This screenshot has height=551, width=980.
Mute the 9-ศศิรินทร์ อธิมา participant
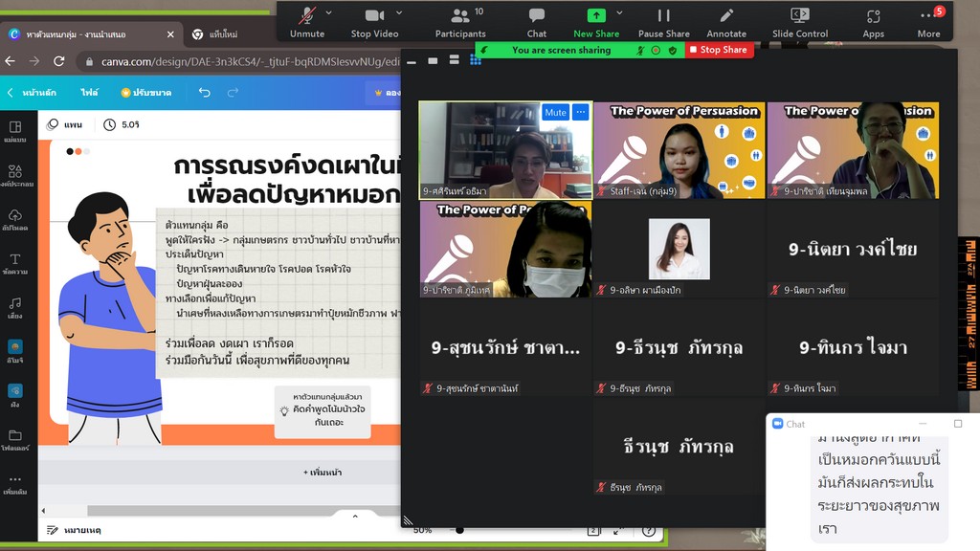[x=555, y=113]
